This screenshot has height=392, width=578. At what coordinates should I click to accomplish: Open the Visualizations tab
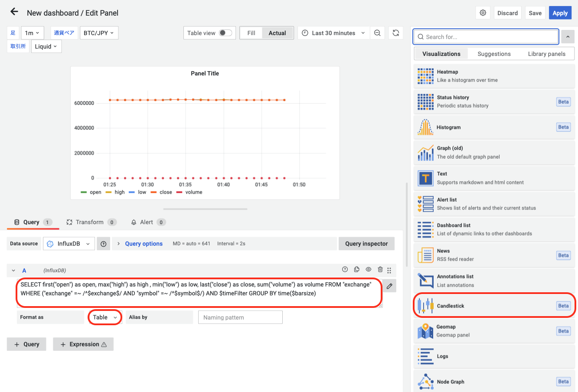441,54
